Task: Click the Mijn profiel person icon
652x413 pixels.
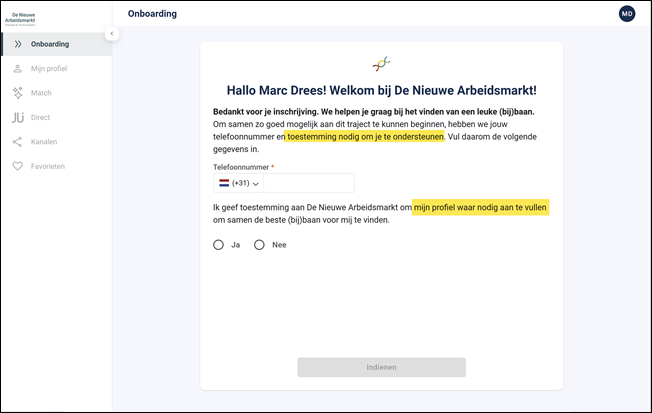Action: click(17, 69)
